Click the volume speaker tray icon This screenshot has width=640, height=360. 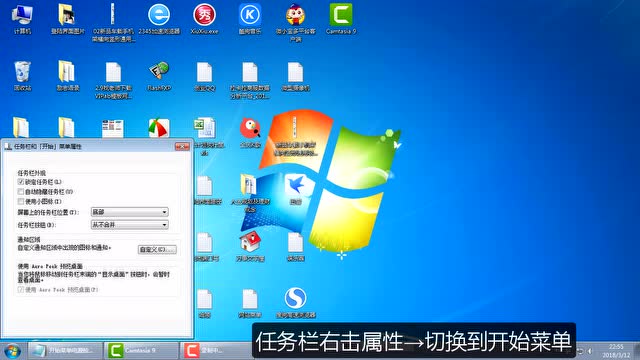pyautogui.click(x=590, y=351)
